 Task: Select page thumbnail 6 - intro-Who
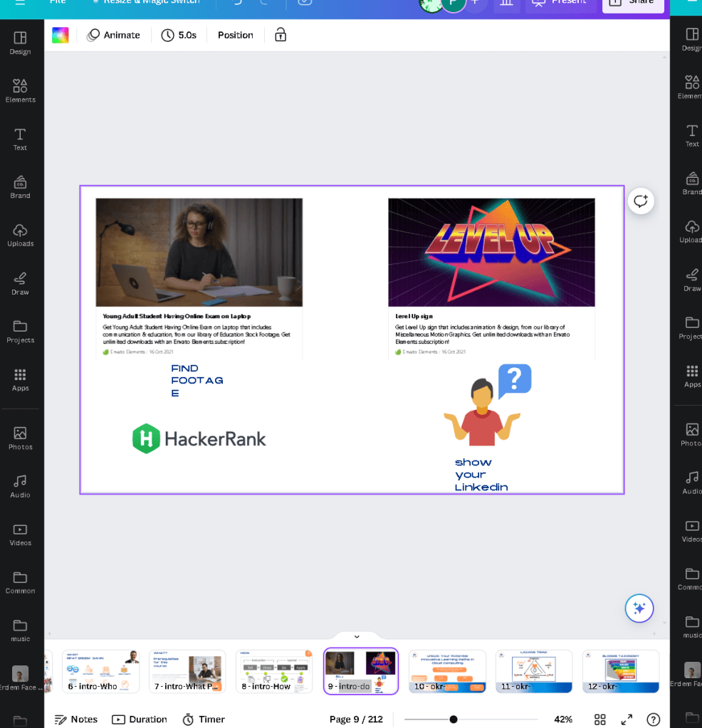click(101, 671)
